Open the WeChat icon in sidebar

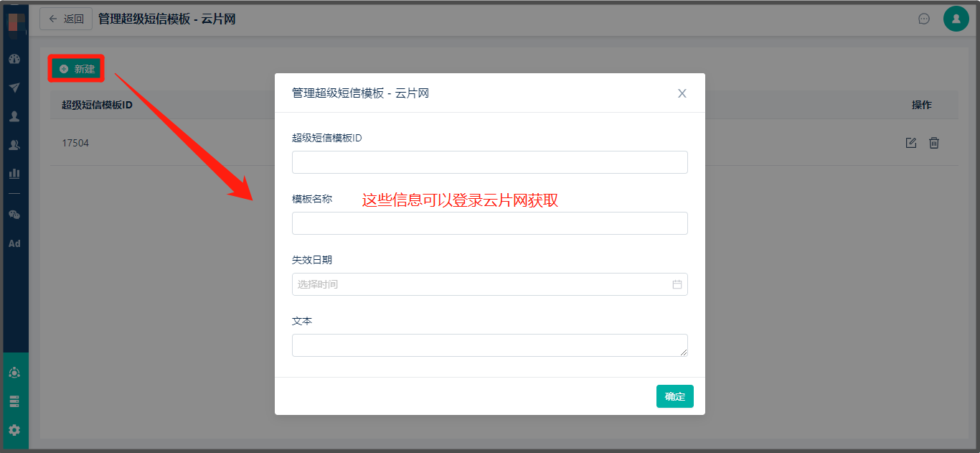[x=14, y=215]
